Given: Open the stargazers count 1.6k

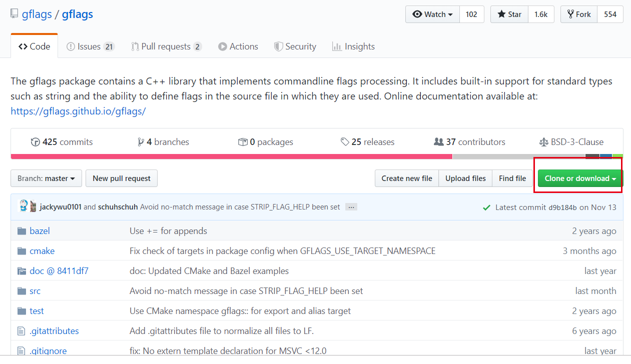Looking at the screenshot, I should point(541,14).
